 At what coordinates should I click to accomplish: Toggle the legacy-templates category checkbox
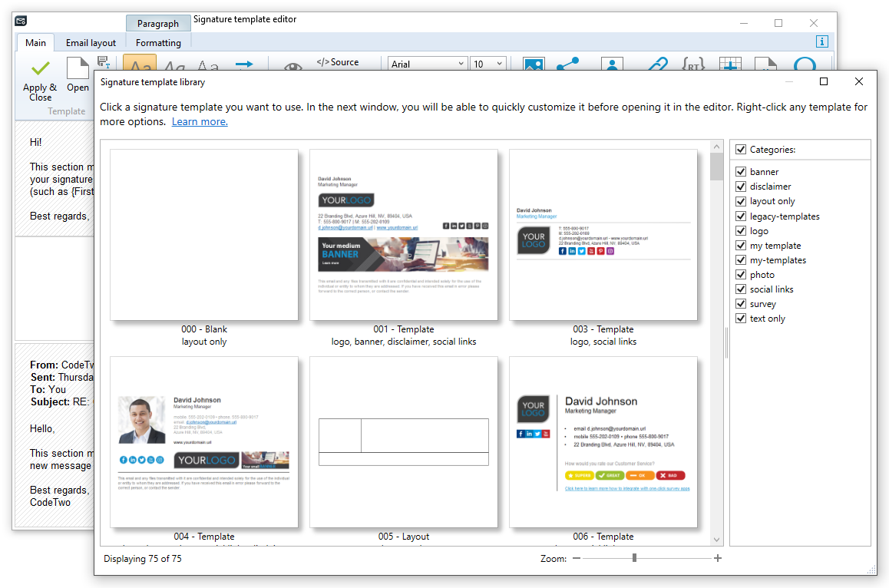point(741,216)
